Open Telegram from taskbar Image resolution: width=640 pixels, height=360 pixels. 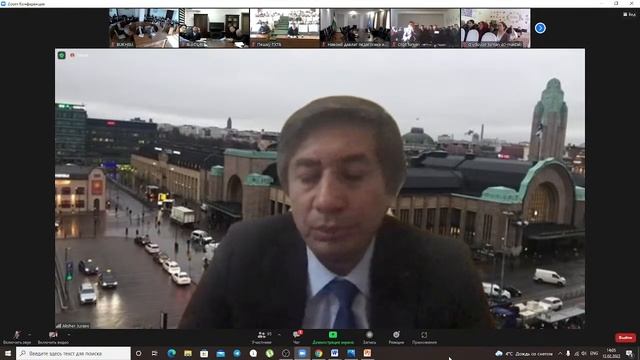point(237,353)
